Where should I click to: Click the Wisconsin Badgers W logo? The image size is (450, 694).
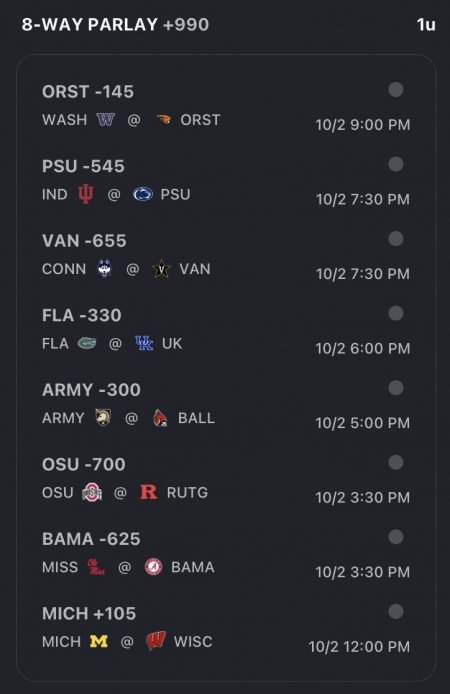[x=156, y=641]
